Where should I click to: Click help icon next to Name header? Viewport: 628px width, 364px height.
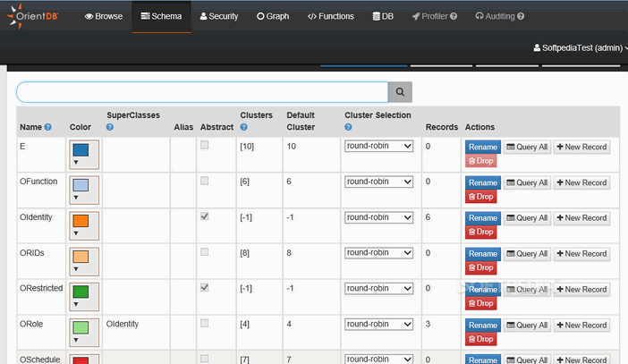(48, 128)
